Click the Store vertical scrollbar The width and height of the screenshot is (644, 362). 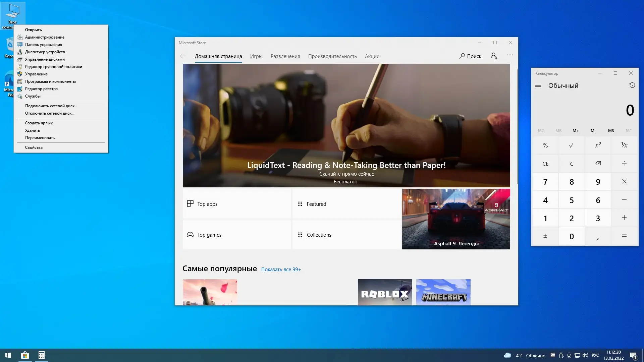point(517,127)
